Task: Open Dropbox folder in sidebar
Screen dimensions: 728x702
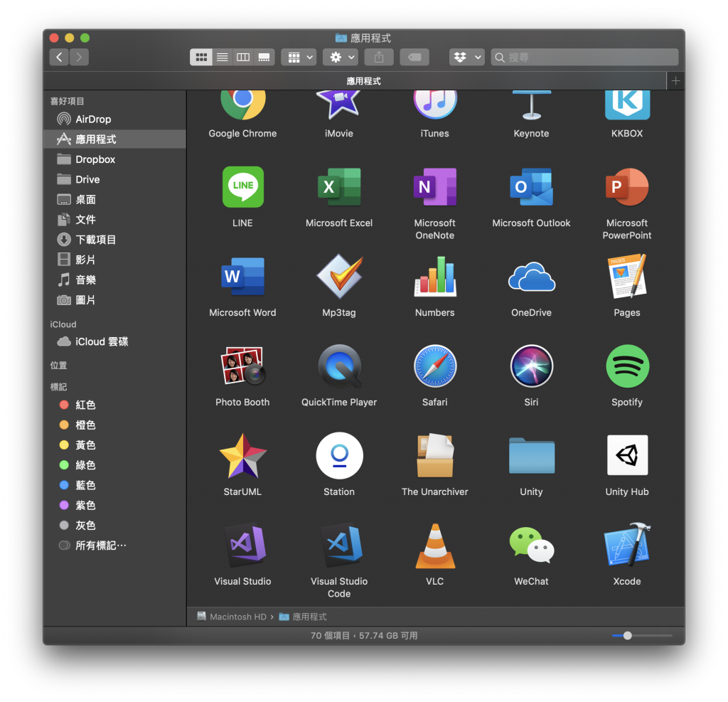Action: point(114,159)
